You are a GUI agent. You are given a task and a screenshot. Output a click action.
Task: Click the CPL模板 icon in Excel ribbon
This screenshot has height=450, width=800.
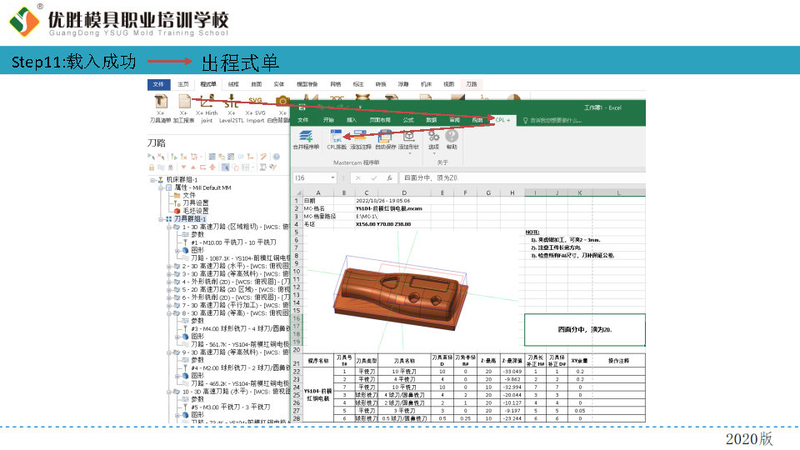coord(336,136)
